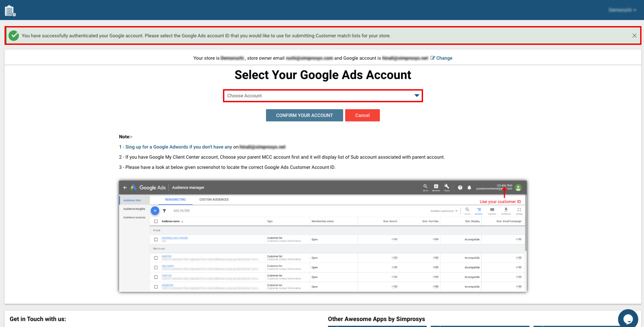Open the Sing up for Google Adwords link
The height and width of the screenshot is (327, 644).
178,147
